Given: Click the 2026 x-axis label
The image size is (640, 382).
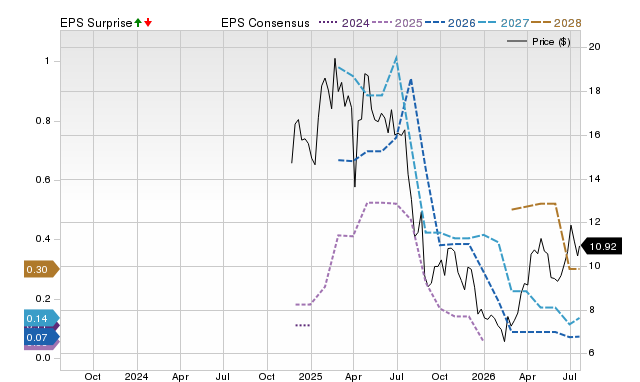Looking at the screenshot, I should 484,376.
